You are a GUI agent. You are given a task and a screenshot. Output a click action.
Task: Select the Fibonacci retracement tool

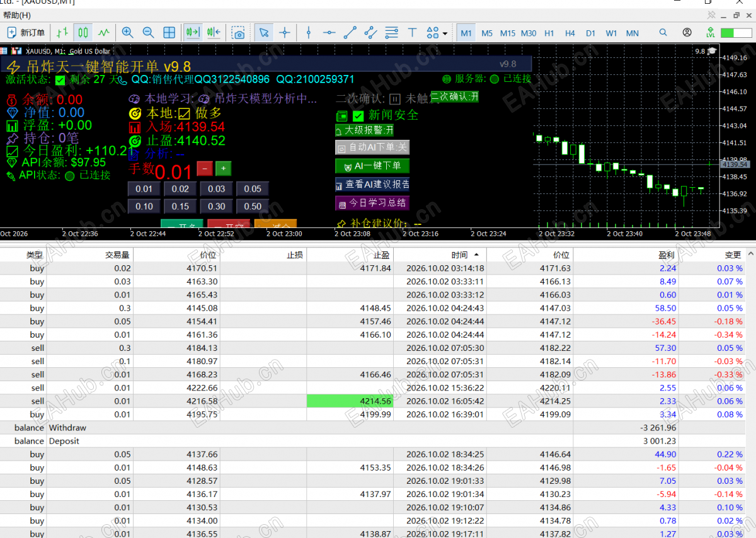[392, 33]
